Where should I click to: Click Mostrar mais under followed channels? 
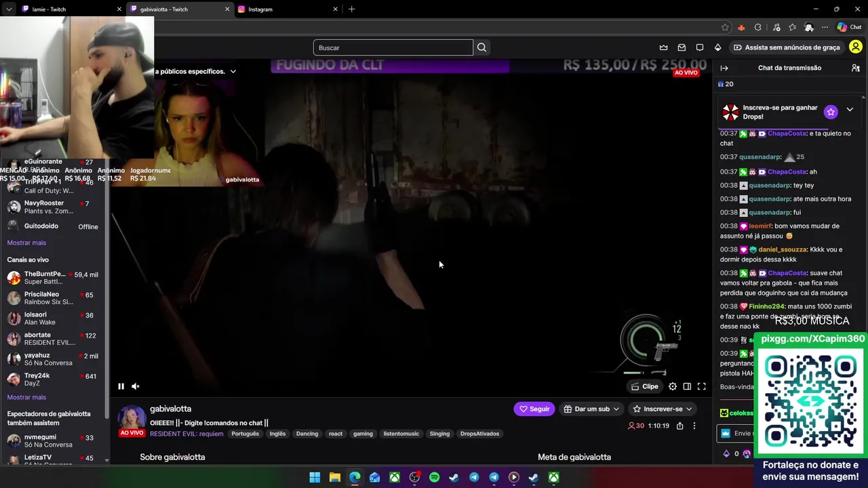point(26,243)
